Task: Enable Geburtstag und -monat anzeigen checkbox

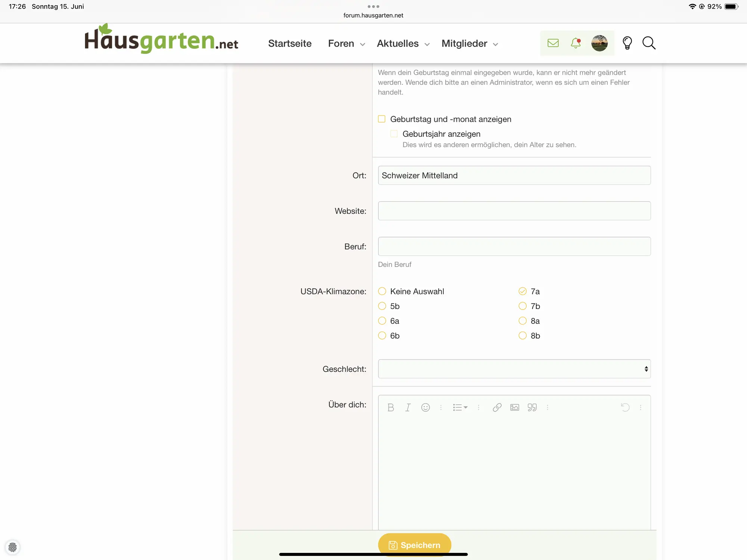Action: pyautogui.click(x=382, y=119)
